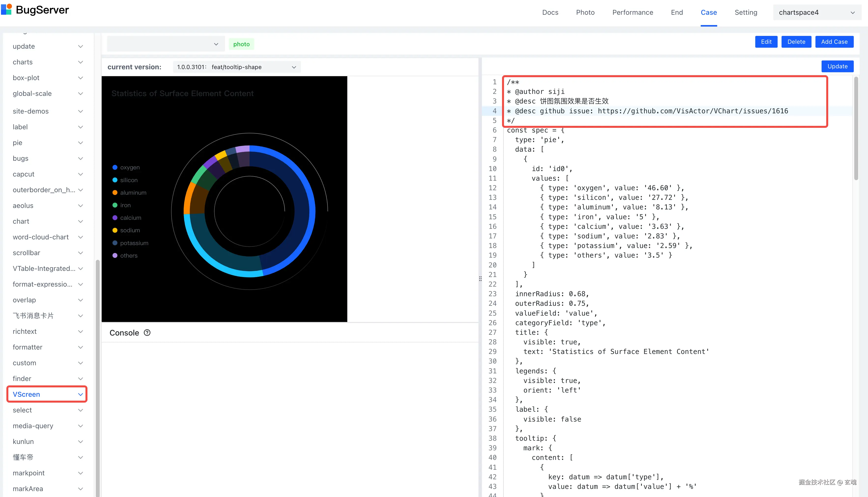The height and width of the screenshot is (497, 868).
Task: Click the code editor vertical scrollbar
Action: point(856,128)
